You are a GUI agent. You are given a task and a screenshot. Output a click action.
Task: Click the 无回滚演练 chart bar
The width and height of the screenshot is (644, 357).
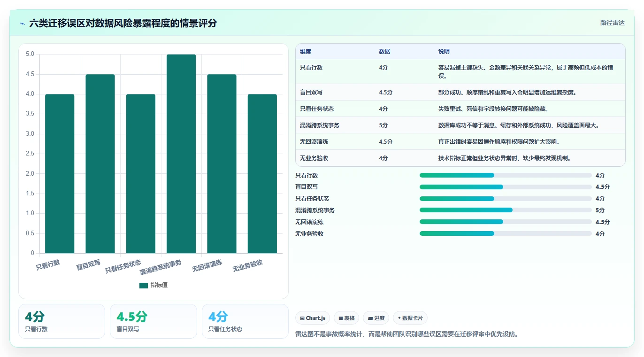coord(222,164)
